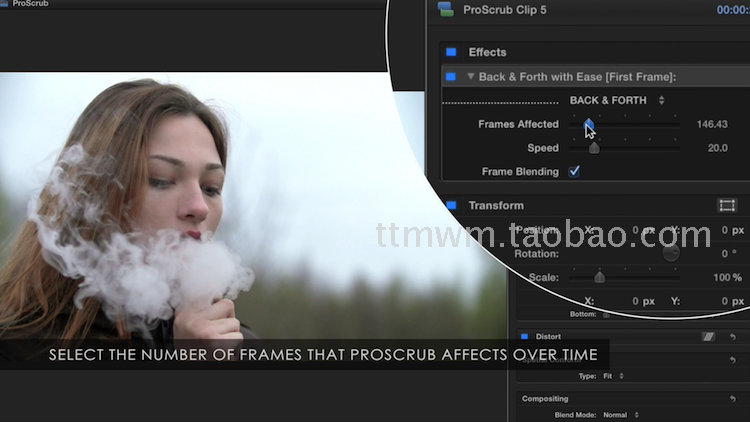Click the Anchor X value below Scale
Viewport: 750px width, 422px height.
tap(643, 301)
